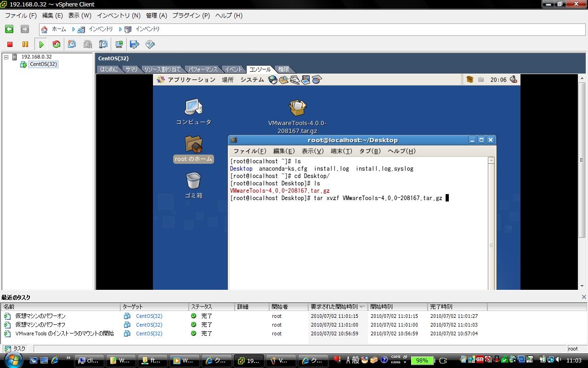Viewport: 588px width, 368px height.
Task: Click CentOS(32) link in パワーオン task row
Action: click(149, 316)
